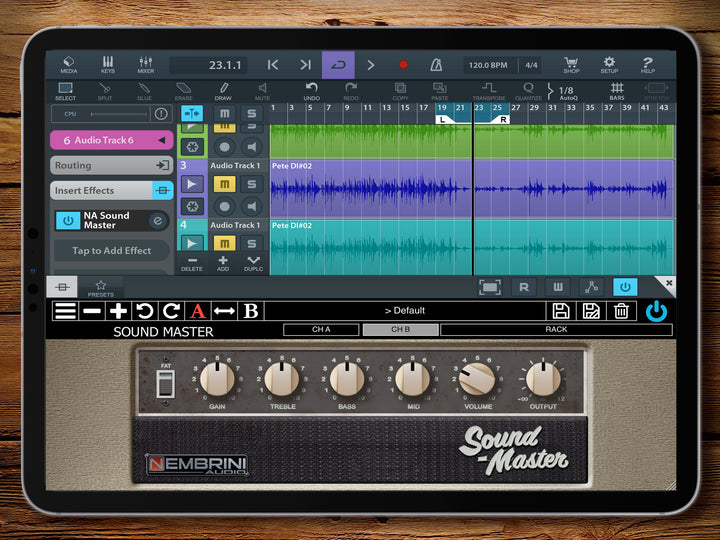Click the metronome icon
The height and width of the screenshot is (540, 720).
pyautogui.click(x=435, y=65)
